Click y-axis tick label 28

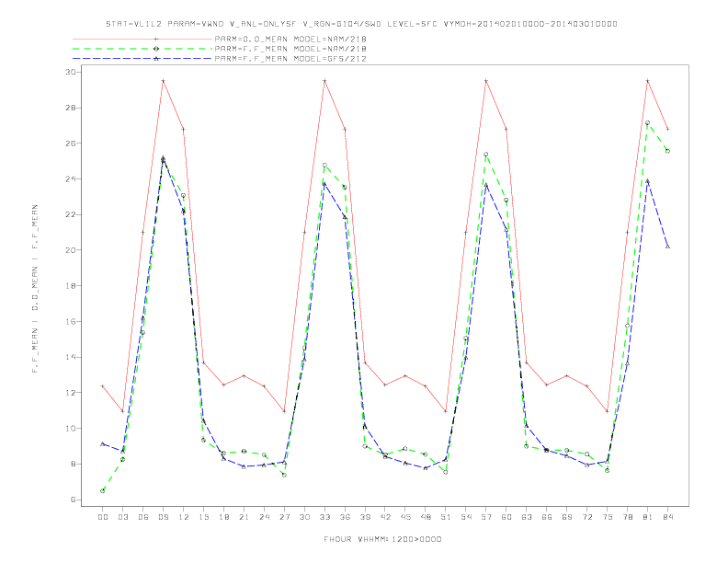click(x=71, y=108)
